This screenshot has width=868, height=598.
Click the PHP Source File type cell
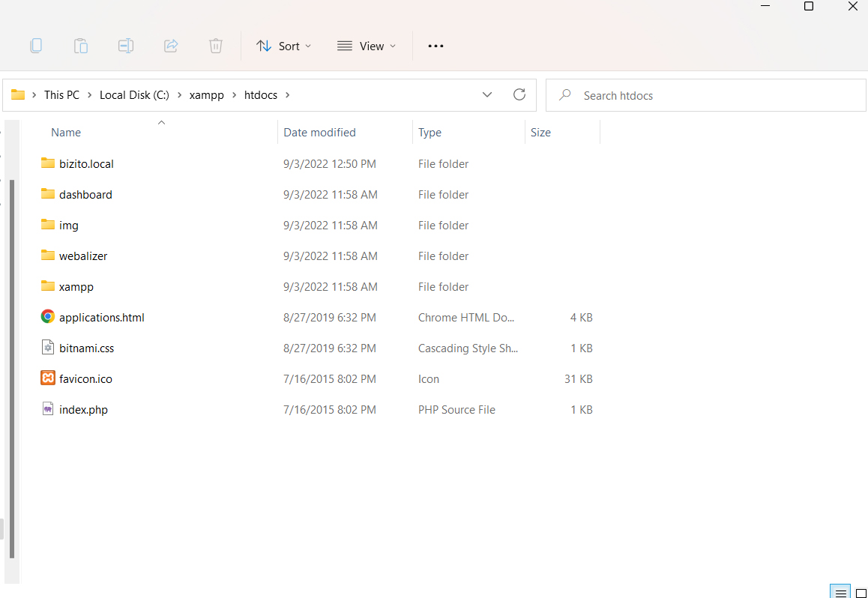coord(456,410)
